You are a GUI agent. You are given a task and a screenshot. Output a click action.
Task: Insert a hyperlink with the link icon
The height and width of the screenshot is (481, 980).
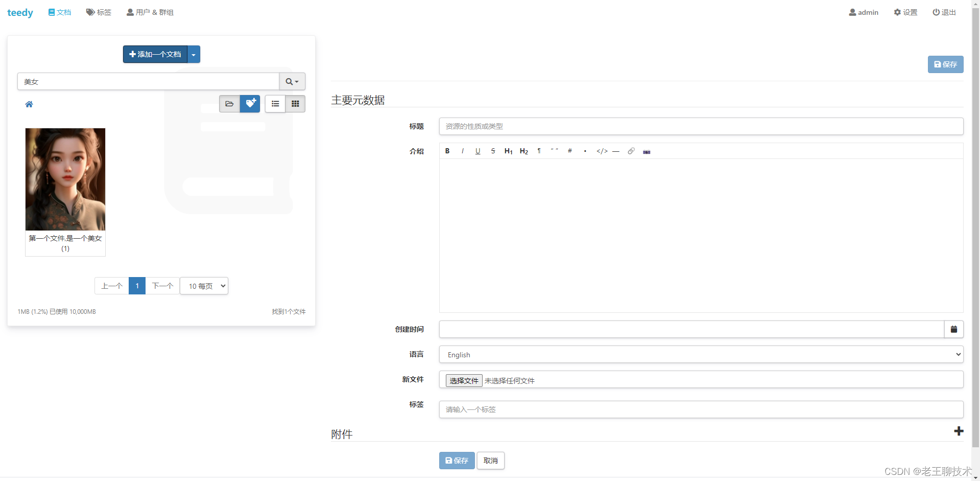631,151
